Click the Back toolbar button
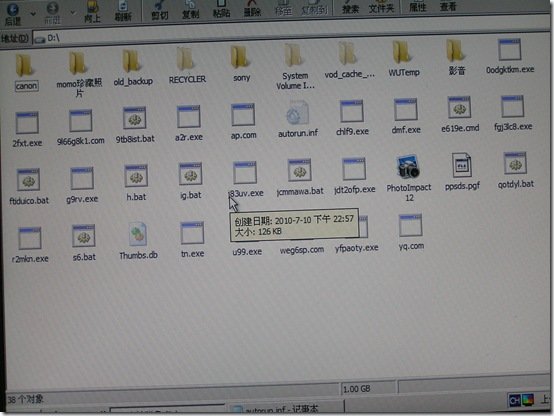Viewport: 554px width, 416px height. (x=13, y=13)
